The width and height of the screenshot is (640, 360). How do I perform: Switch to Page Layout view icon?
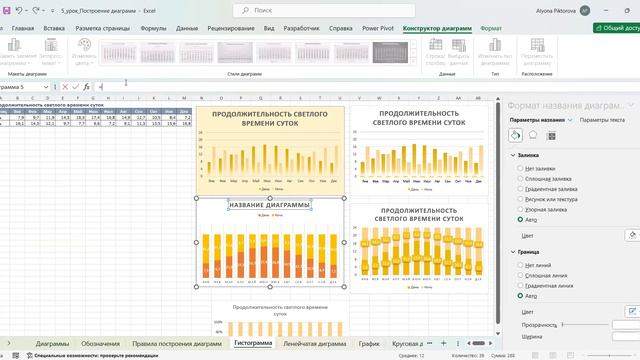tap(553, 356)
